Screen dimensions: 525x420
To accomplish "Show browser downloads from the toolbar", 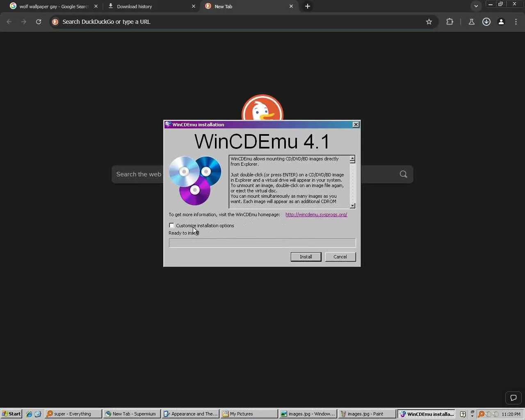I will point(486,22).
